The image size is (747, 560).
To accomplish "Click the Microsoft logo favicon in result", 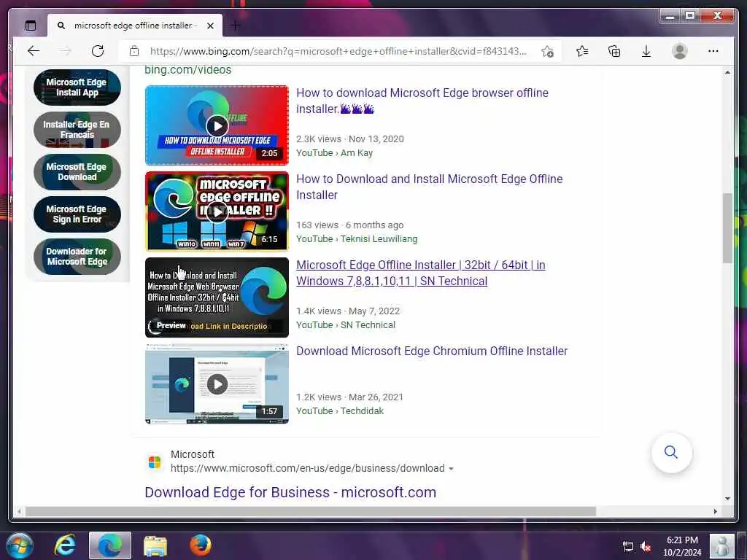I will click(155, 462).
